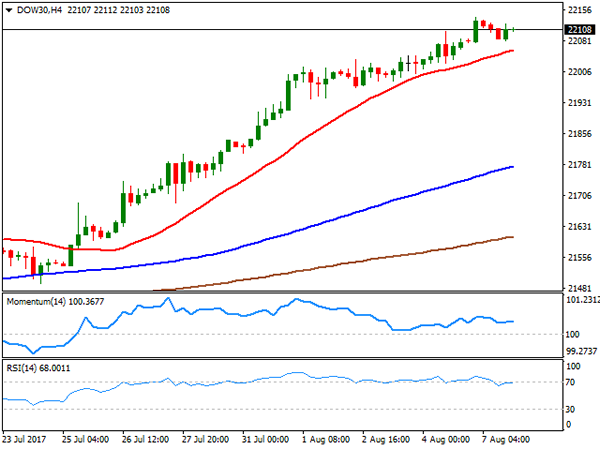The image size is (600, 450).
Task: Click the 1 Aug 08:00 time label
Action: (326, 439)
